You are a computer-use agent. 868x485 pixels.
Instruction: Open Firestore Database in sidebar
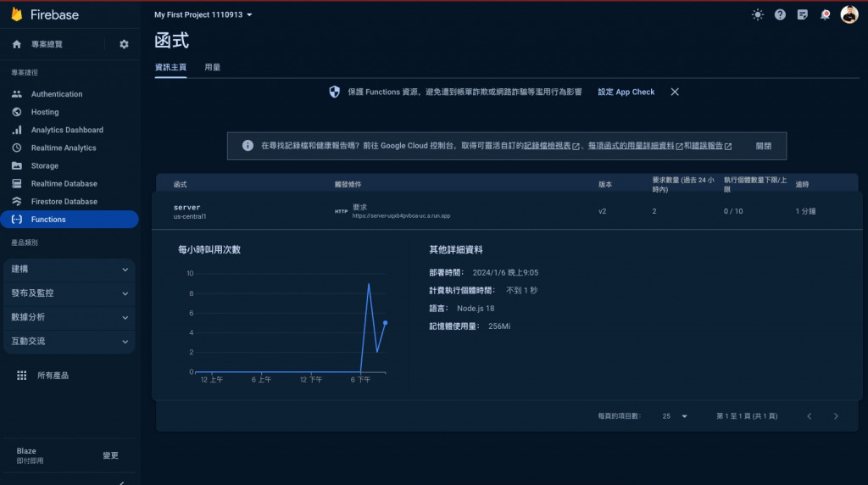click(64, 202)
